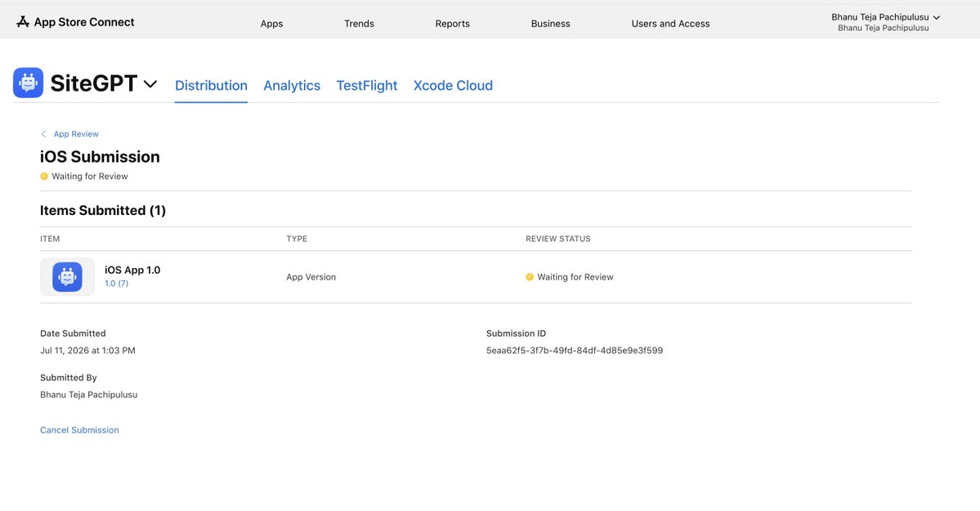Open Users and Access
This screenshot has width=980, height=511.
coord(670,24)
